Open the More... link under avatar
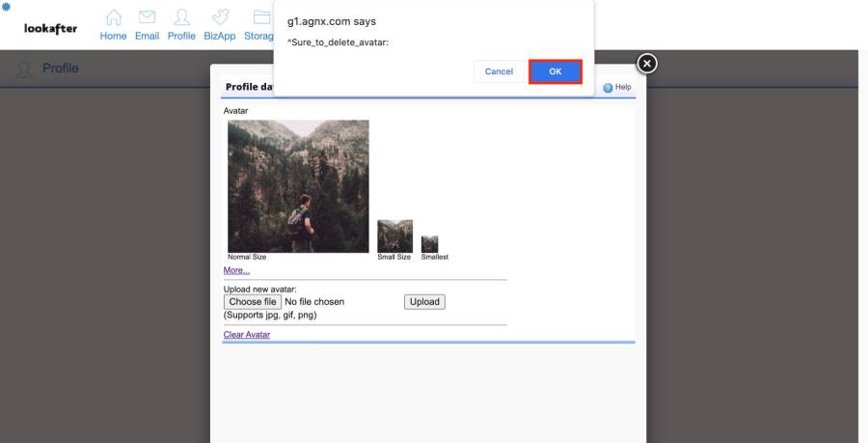The height and width of the screenshot is (443, 868). pyautogui.click(x=236, y=270)
